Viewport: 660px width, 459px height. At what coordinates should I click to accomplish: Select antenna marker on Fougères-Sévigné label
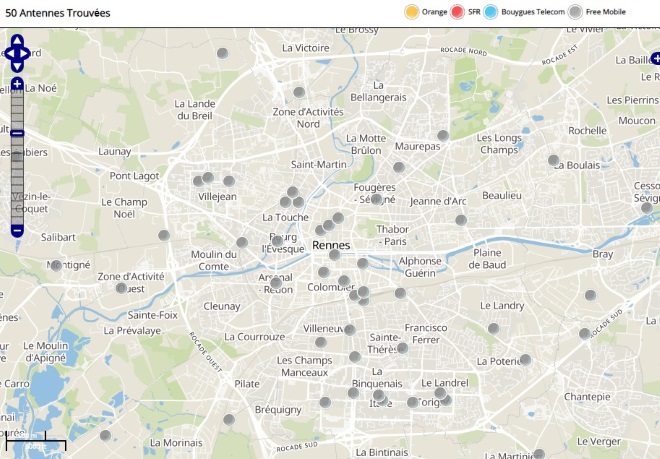pos(377,199)
